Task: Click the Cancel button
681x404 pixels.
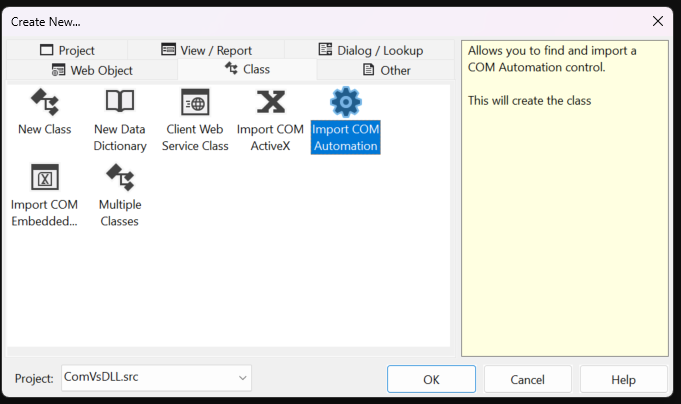Action: click(x=527, y=379)
